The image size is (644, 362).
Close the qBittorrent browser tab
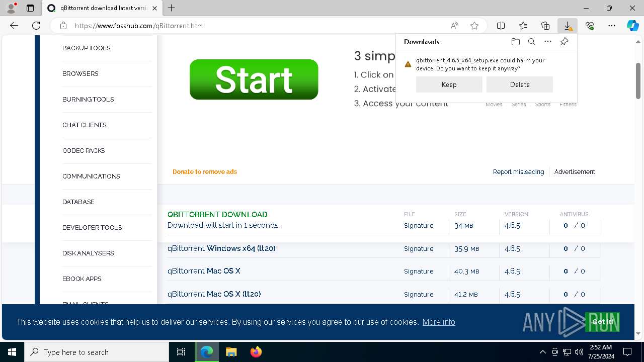pos(154,8)
